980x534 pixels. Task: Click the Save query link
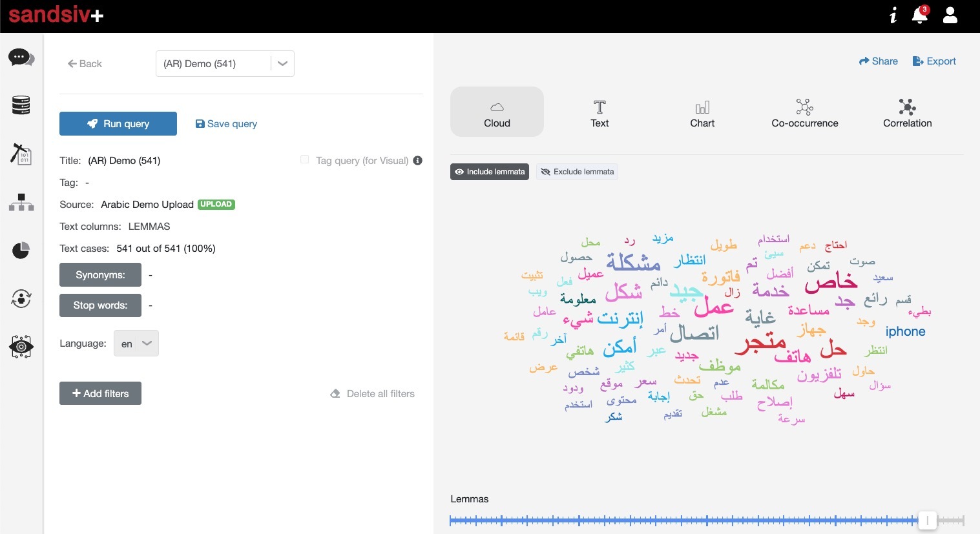click(226, 124)
